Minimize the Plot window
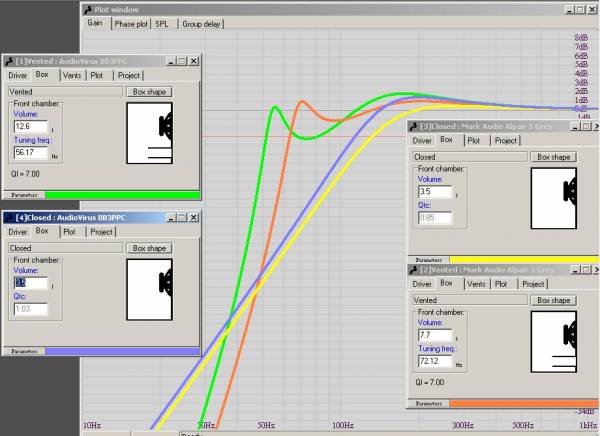This screenshot has width=600, height=436. coord(570,10)
